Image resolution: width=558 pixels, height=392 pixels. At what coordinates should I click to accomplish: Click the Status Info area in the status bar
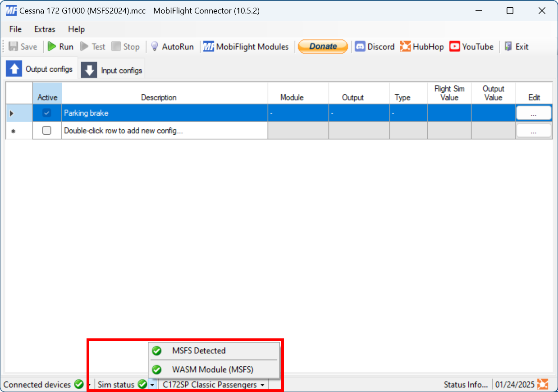tap(466, 384)
